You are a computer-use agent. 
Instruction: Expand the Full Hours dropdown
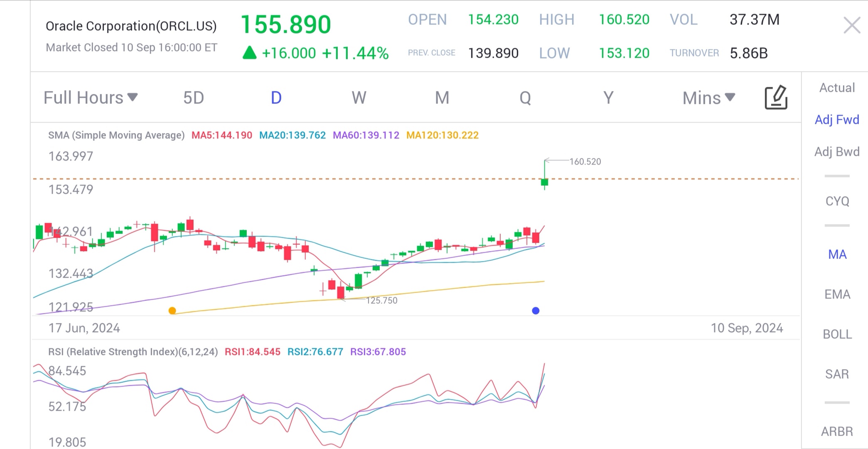(90, 98)
